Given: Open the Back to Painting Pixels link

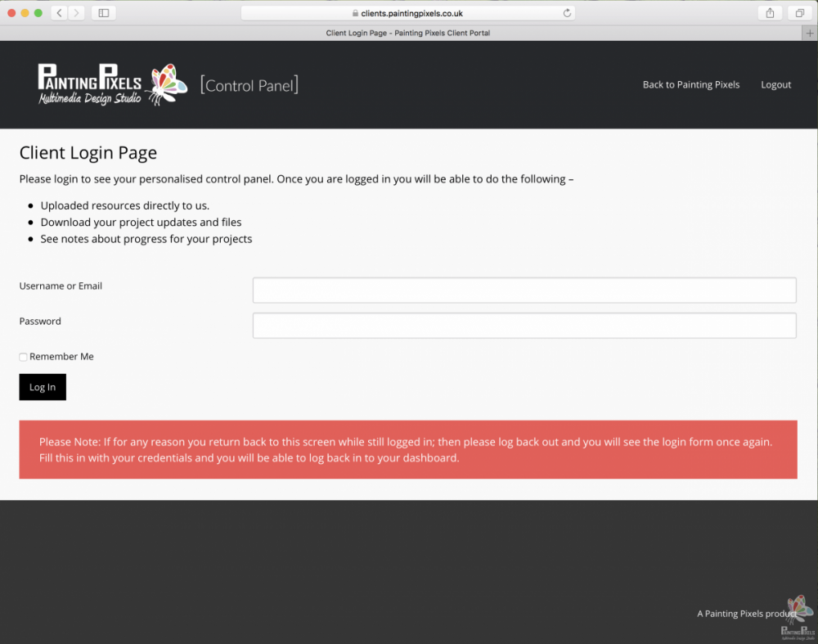Looking at the screenshot, I should point(690,84).
